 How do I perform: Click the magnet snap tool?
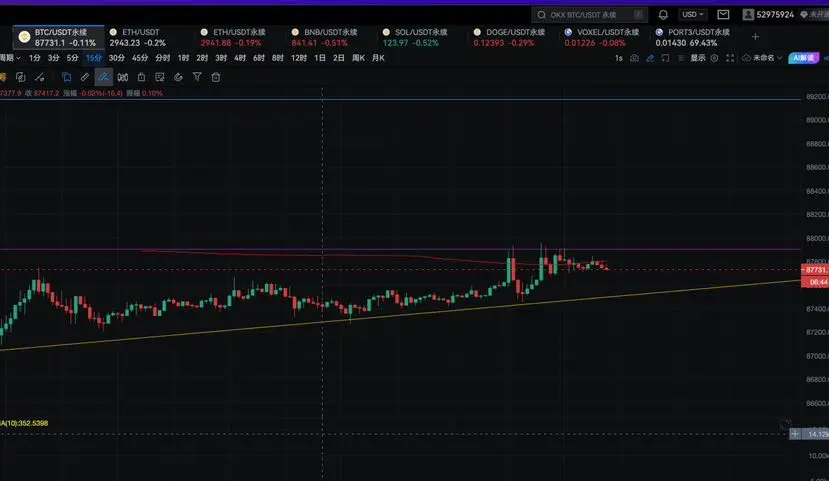(178, 77)
